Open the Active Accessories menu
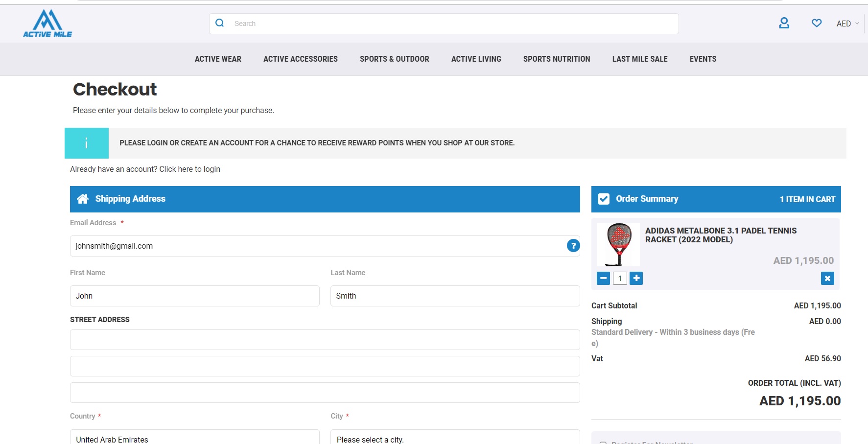The width and height of the screenshot is (868, 444). tap(301, 59)
